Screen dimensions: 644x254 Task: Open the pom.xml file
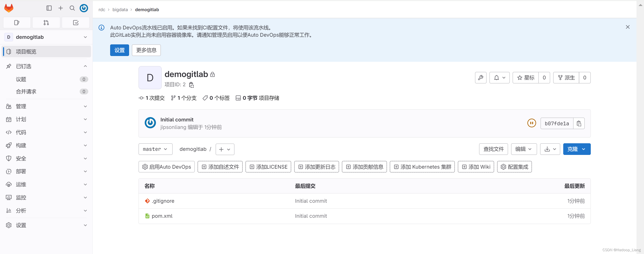coord(162,216)
